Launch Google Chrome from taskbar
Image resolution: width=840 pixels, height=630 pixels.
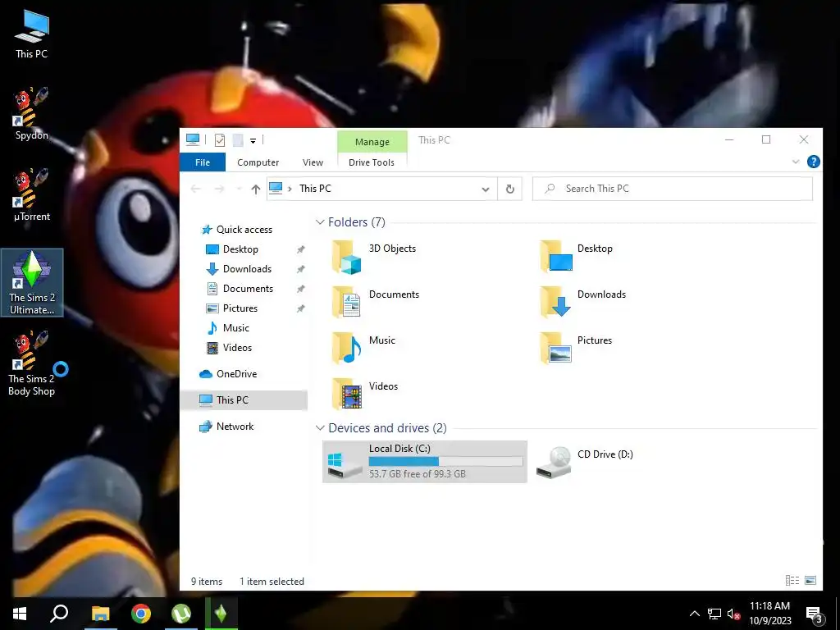point(141,614)
